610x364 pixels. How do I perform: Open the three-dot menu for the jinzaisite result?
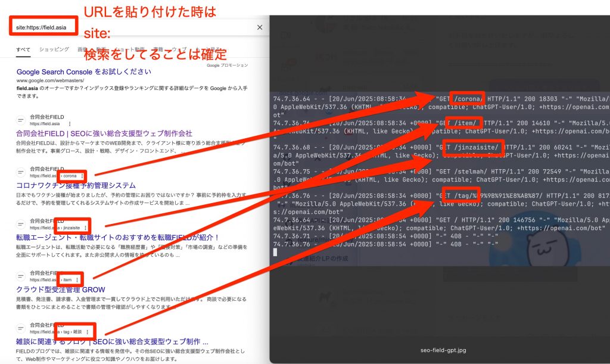pyautogui.click(x=86, y=228)
